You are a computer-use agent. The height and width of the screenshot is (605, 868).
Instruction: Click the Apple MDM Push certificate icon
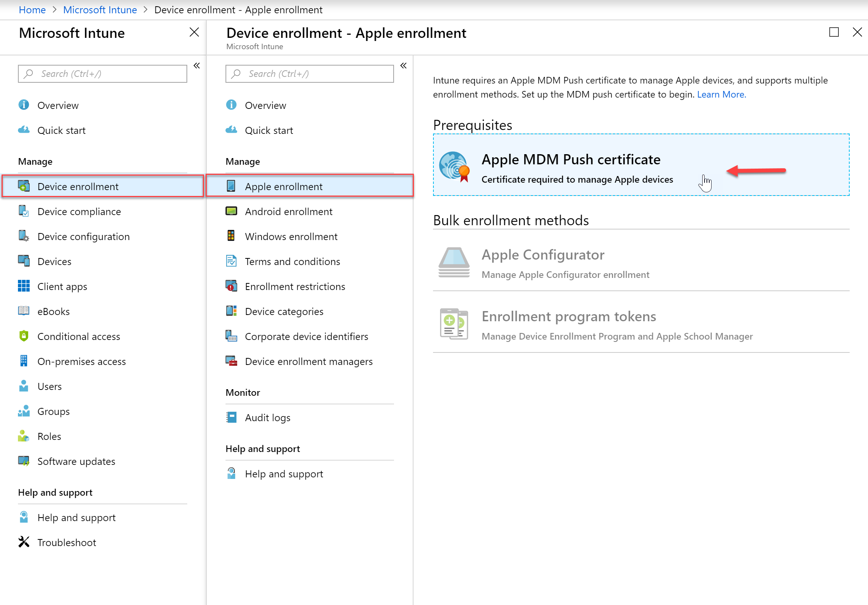[454, 167]
